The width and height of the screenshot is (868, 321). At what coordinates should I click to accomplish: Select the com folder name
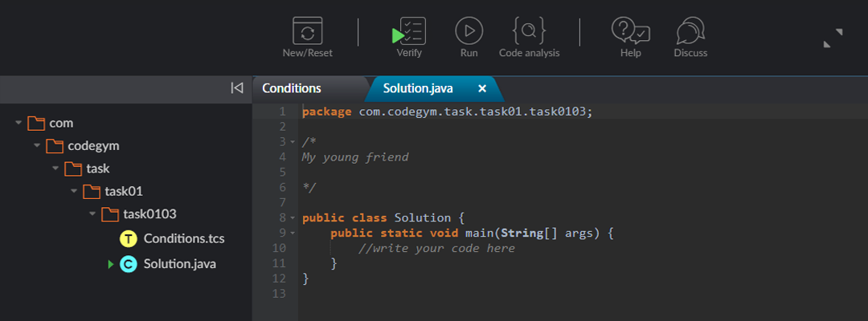[61, 124]
